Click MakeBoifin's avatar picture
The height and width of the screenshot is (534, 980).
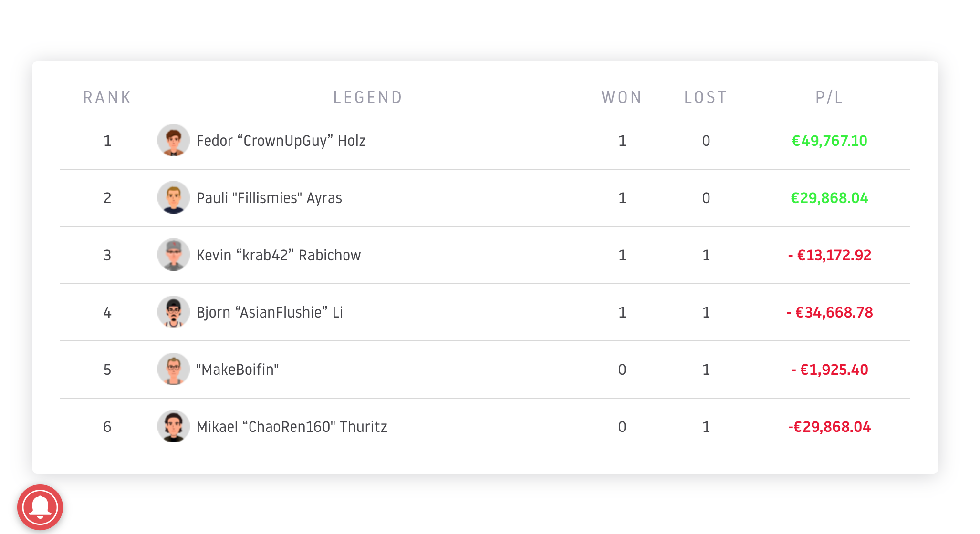pos(174,369)
